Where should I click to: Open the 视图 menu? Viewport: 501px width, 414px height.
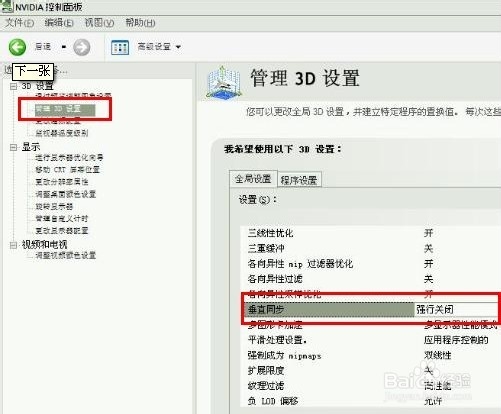click(x=99, y=23)
